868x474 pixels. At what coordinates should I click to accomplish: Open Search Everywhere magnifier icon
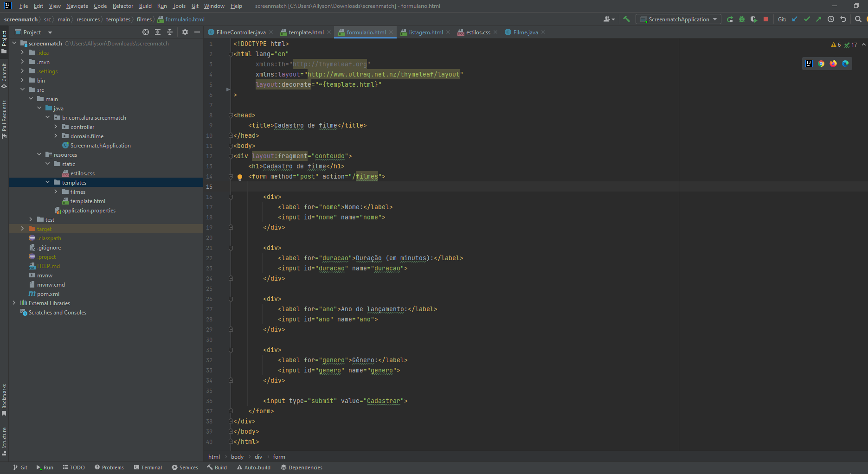click(858, 19)
